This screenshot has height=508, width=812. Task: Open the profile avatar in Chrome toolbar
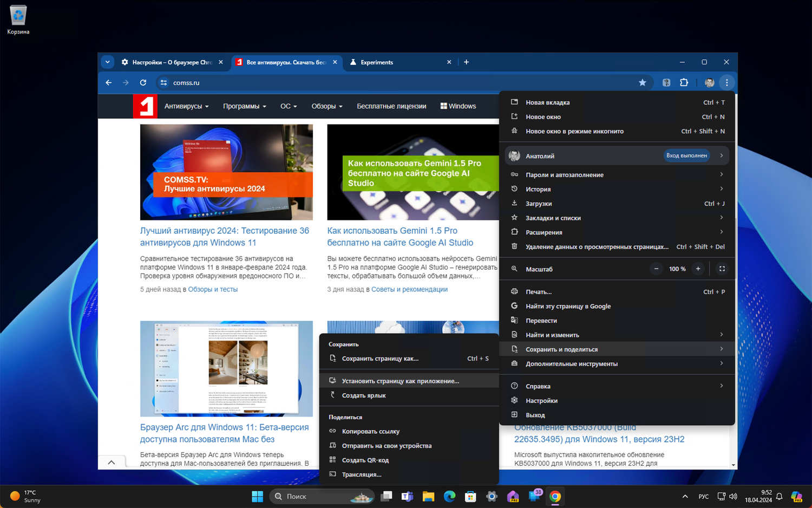coord(709,83)
